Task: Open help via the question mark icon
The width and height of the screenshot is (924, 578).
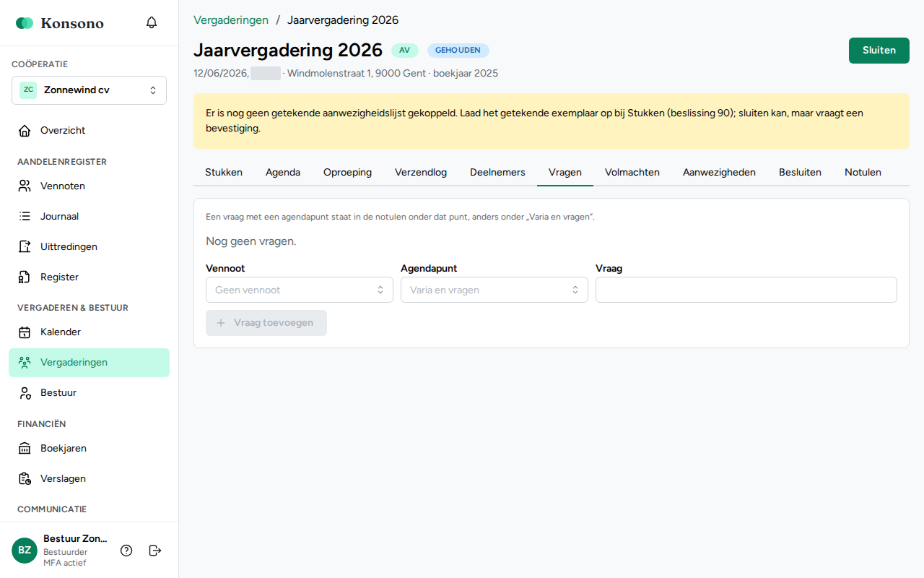Action: (x=126, y=551)
